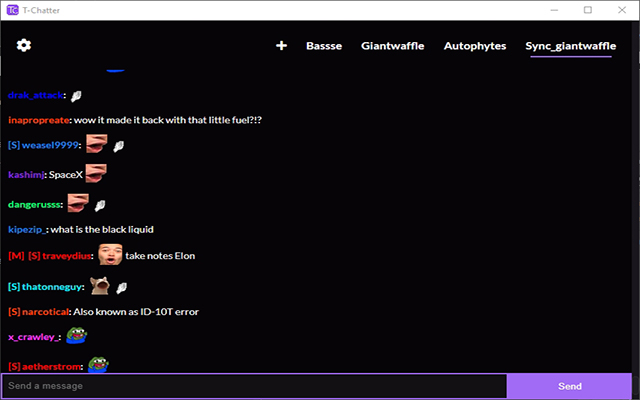Switch to the Giantwaffle tab
This screenshot has width=640, height=400.
pos(393,46)
